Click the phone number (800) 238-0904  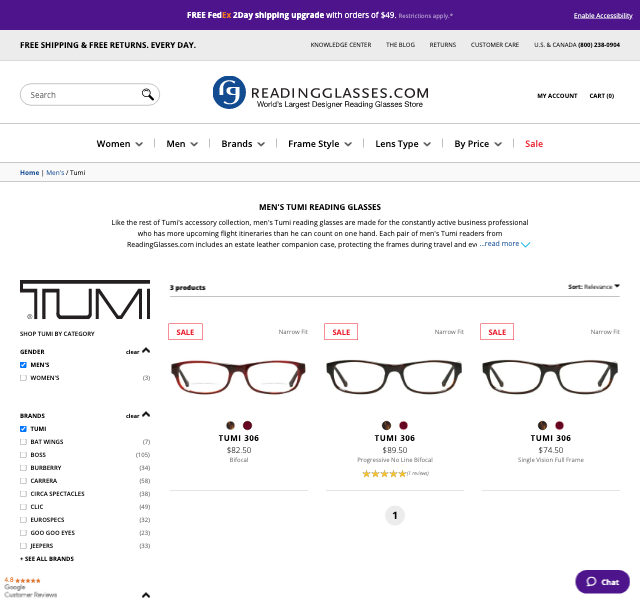pyautogui.click(x=599, y=45)
